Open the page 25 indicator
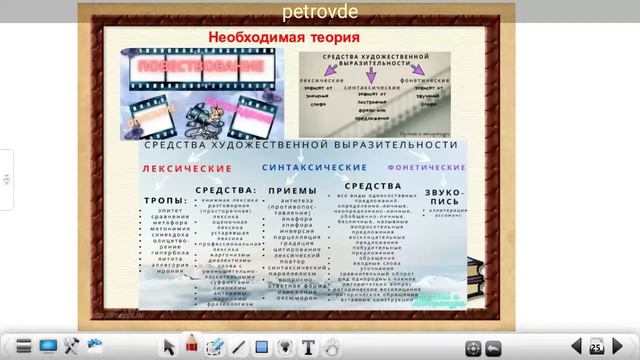The image size is (640, 360). (x=596, y=347)
